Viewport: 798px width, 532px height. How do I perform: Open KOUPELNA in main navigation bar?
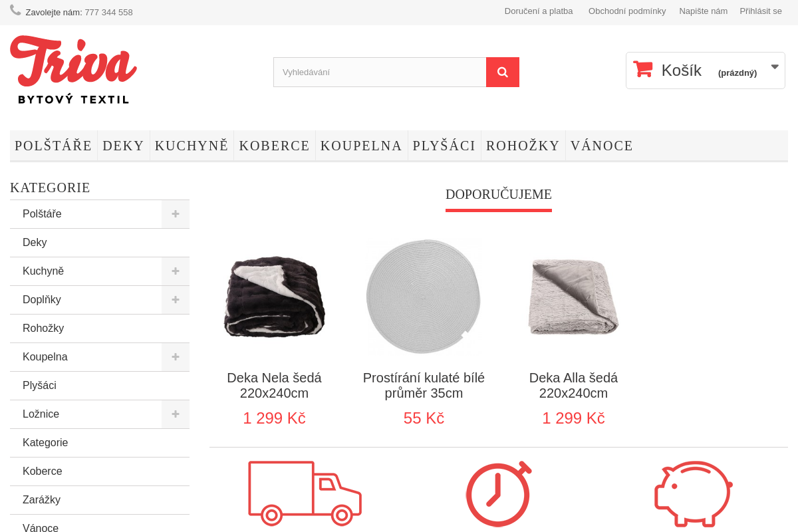(361, 146)
